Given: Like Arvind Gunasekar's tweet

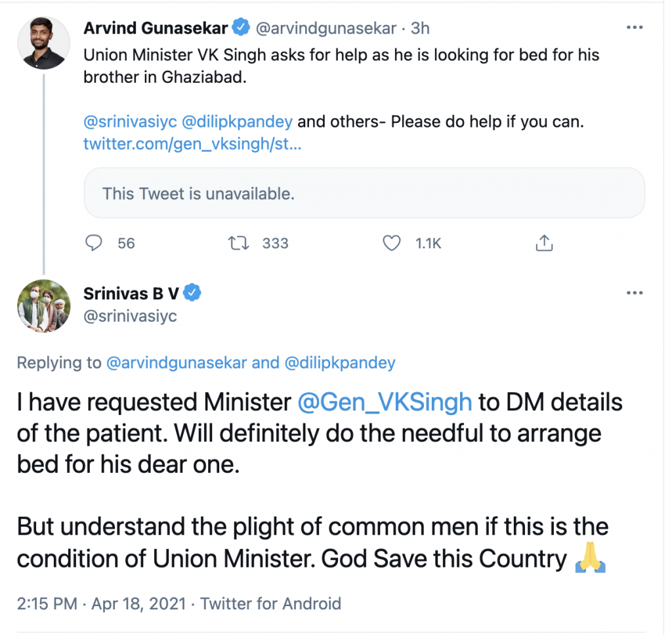Looking at the screenshot, I should pos(392,244).
